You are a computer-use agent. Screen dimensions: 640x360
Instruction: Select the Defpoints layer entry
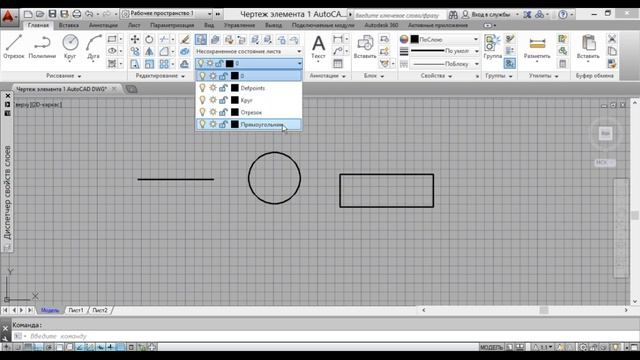[x=249, y=88]
